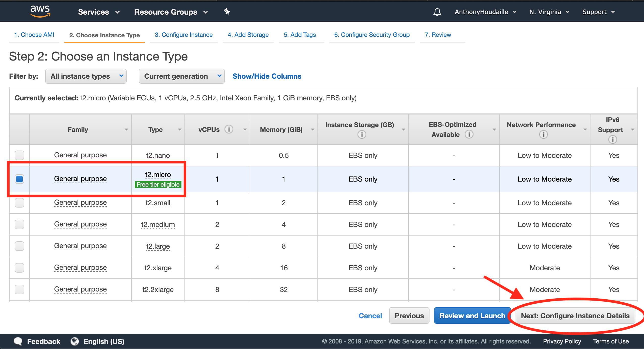Click the t2.large type label
644x349 pixels.
[x=158, y=246]
